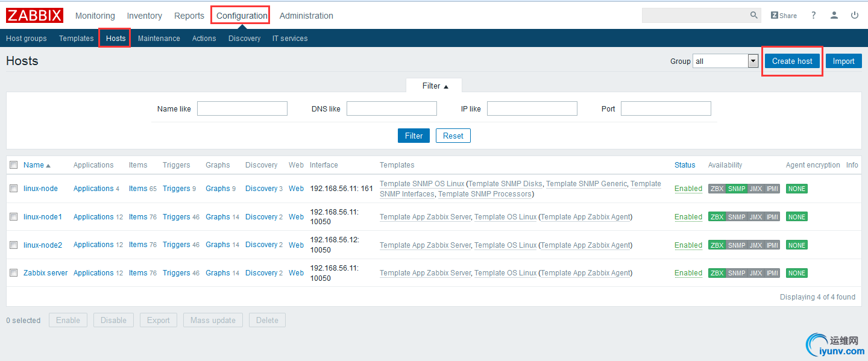Viewport: 868px width, 361px height.
Task: Go to Host groups submenu
Action: tap(27, 38)
